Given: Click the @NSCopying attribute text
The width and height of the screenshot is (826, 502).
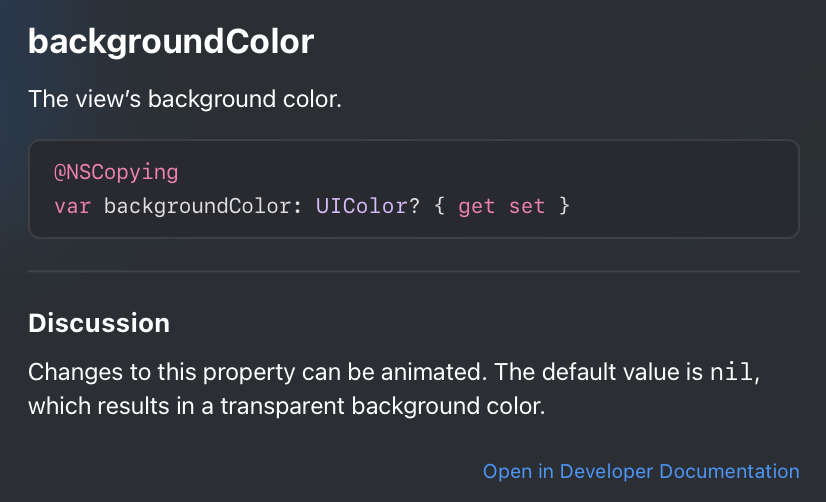Looking at the screenshot, I should point(116,173).
